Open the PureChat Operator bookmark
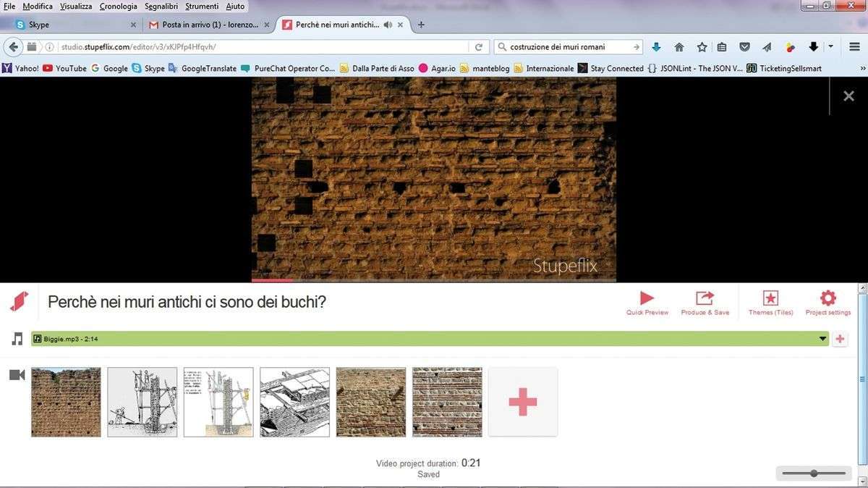The height and width of the screenshot is (488, 868). [x=288, y=68]
